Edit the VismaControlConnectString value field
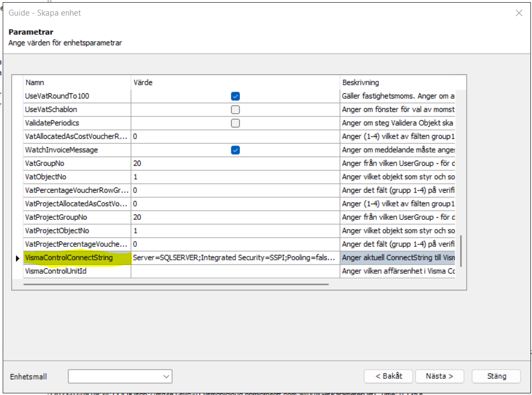 click(x=235, y=258)
